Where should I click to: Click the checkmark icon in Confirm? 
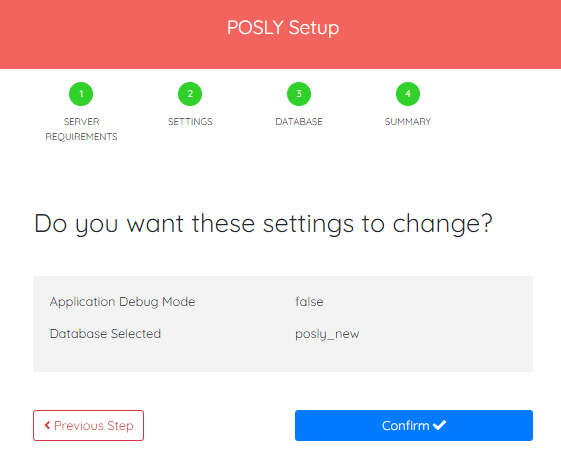tap(439, 425)
